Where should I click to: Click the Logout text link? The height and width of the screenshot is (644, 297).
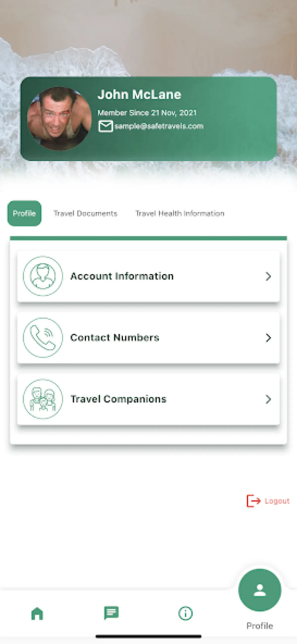[277, 501]
